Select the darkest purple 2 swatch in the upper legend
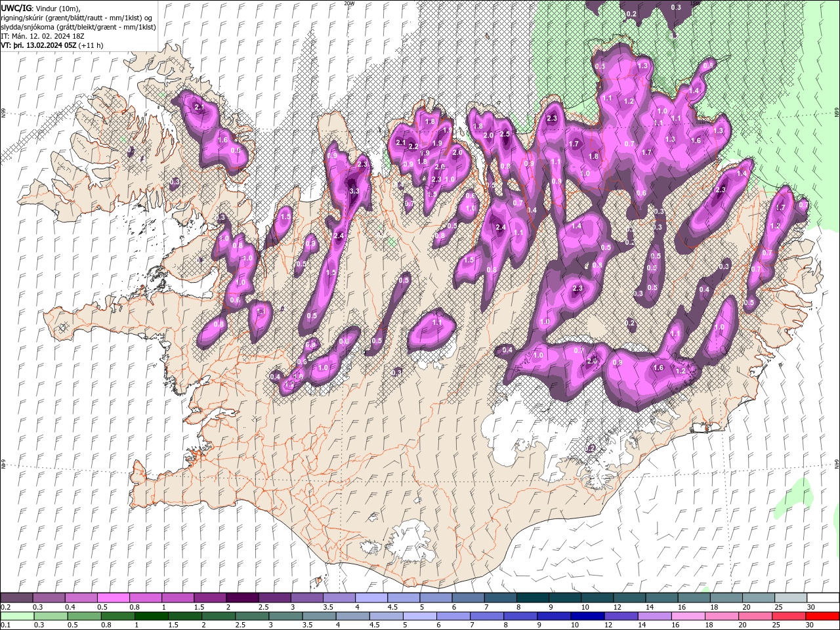 [x=241, y=598]
